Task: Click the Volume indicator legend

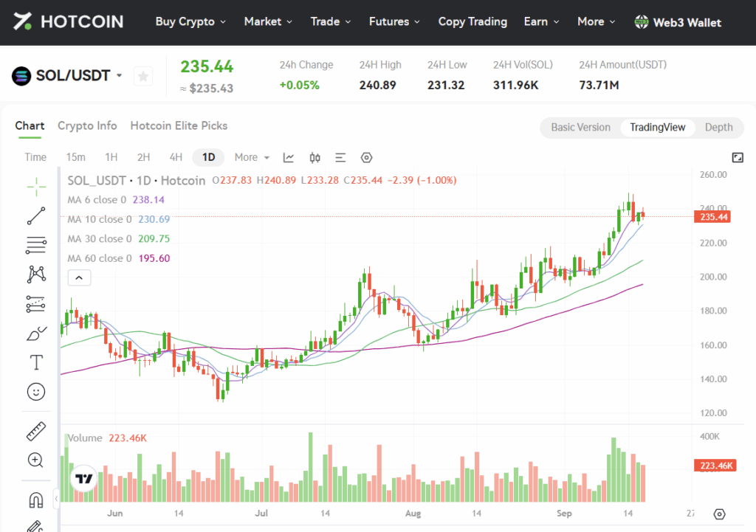Action: [x=106, y=438]
